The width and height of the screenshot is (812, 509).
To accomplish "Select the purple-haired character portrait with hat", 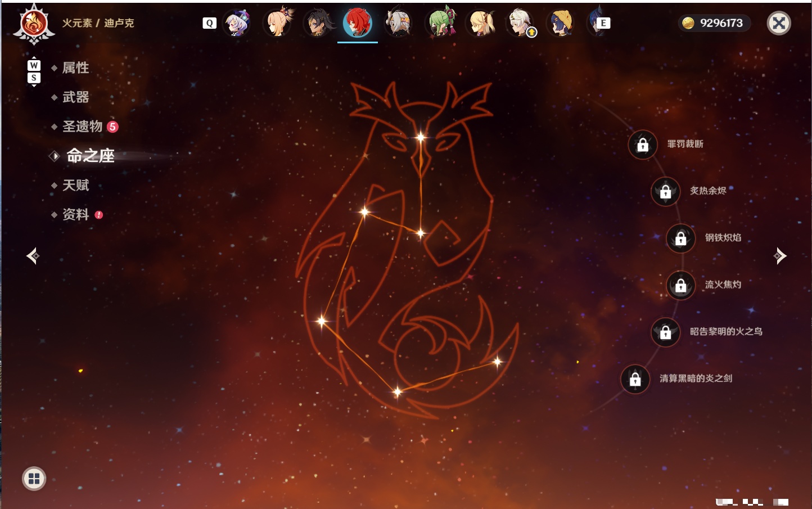I will tap(237, 23).
